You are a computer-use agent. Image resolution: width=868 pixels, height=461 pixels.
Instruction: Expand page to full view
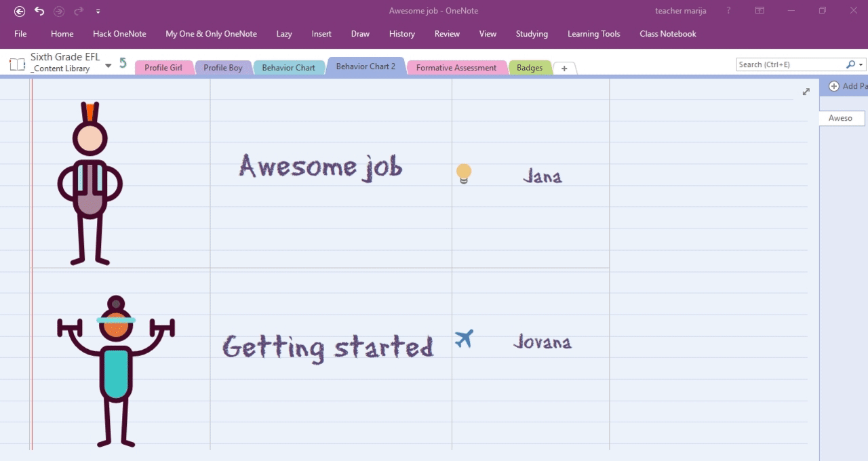tap(806, 92)
